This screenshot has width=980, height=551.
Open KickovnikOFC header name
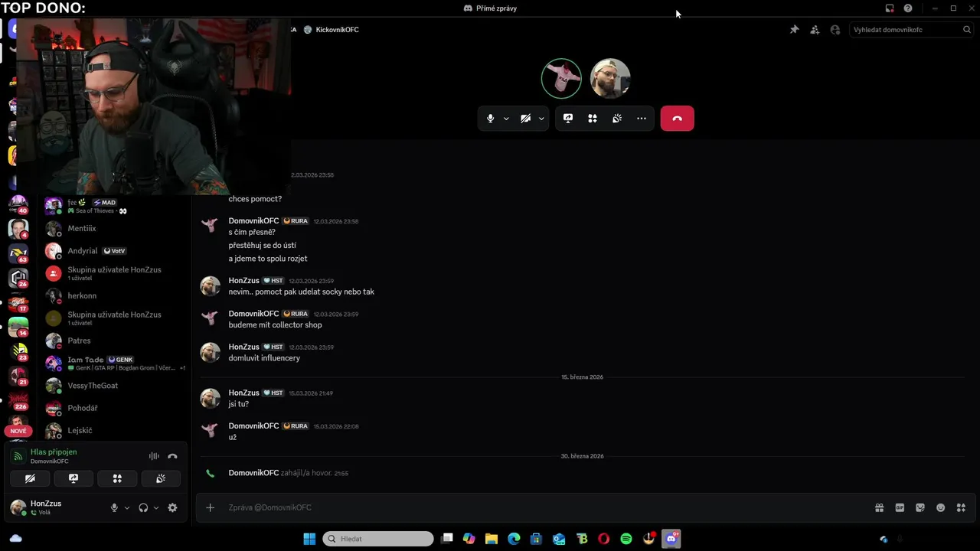tap(337, 30)
